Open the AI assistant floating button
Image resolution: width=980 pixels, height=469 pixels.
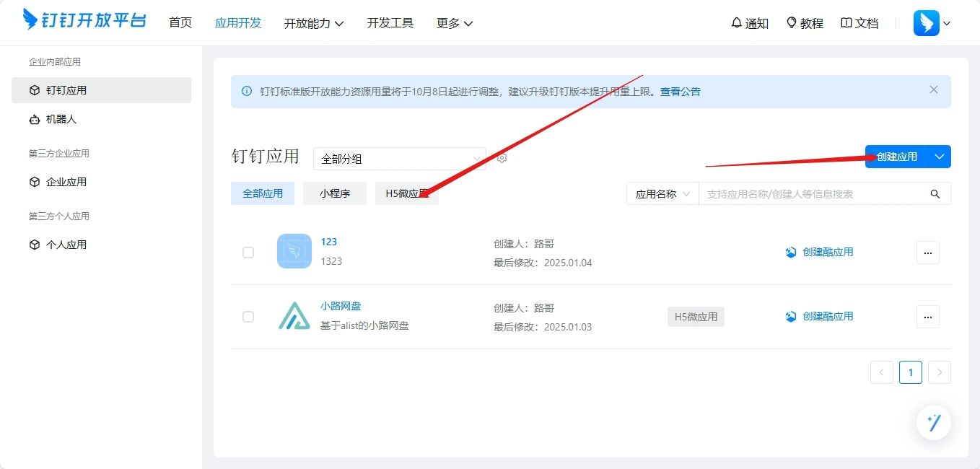(x=933, y=423)
